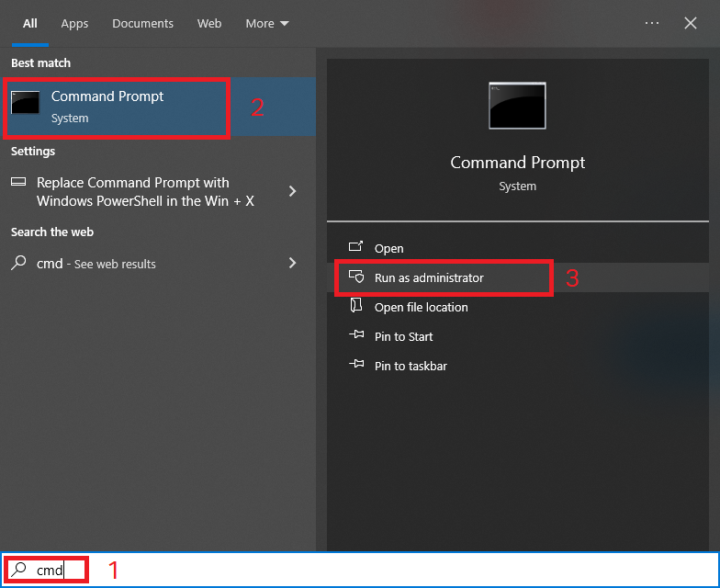Select the Command Prompt best match result
Screen dimensions: 720x588
point(158,107)
